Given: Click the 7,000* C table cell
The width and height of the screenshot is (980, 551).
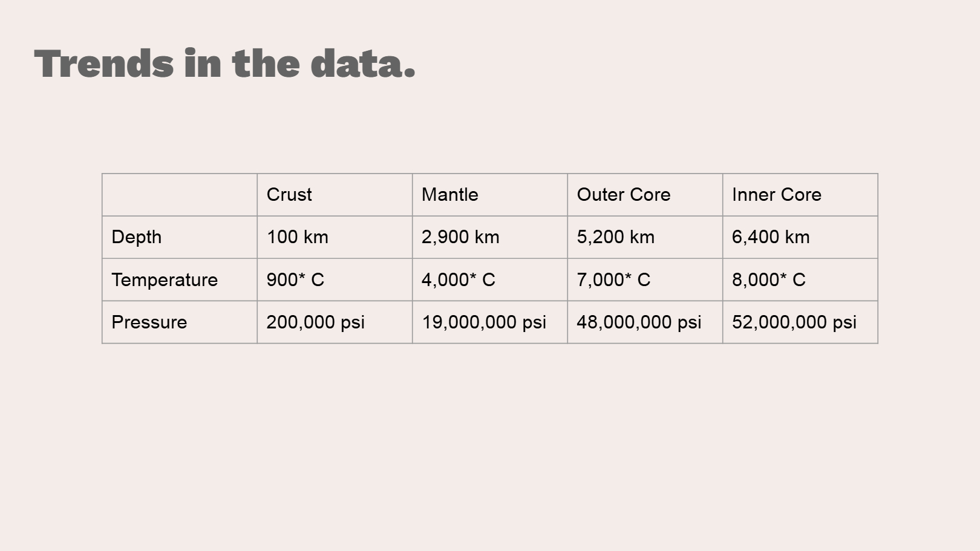Looking at the screenshot, I should (645, 279).
